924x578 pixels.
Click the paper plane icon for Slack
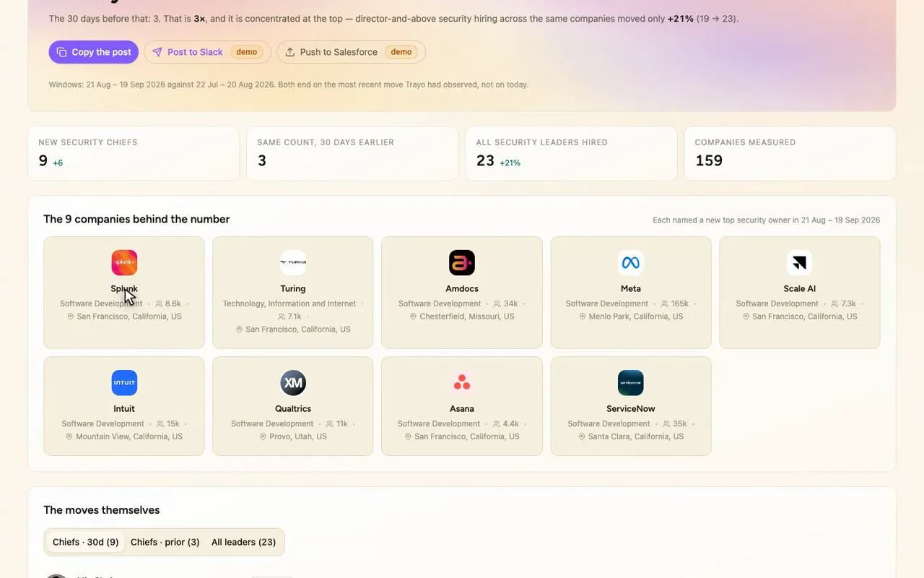tap(157, 52)
